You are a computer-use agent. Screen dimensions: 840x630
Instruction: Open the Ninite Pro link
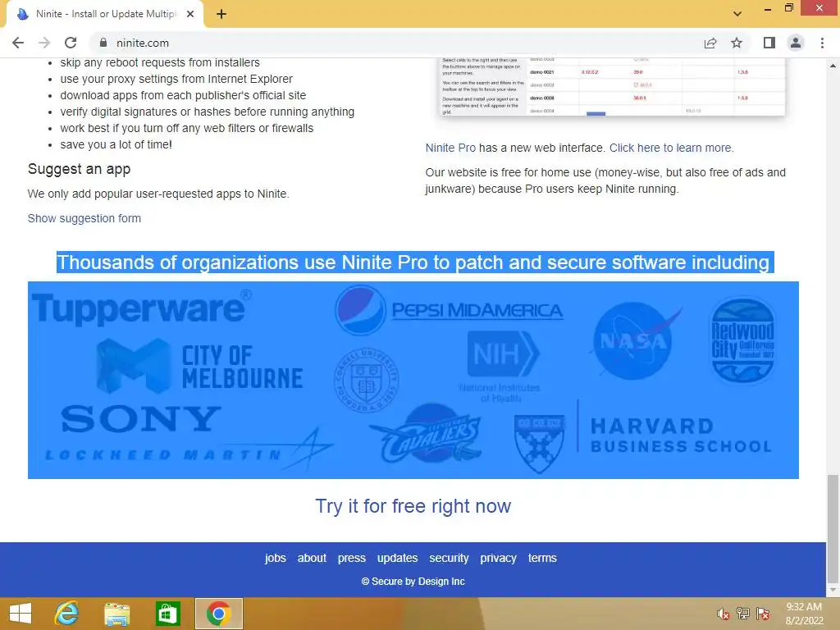tap(450, 148)
